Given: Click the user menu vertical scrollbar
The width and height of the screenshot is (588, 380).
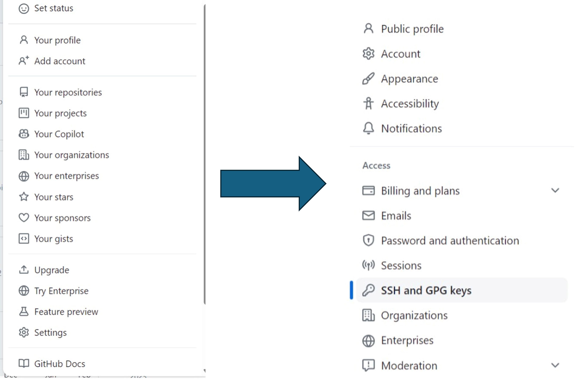Looking at the screenshot, I should tap(204, 153).
